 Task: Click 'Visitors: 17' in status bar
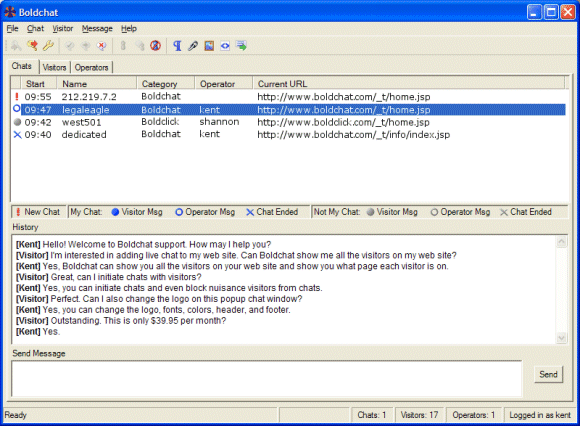click(x=419, y=415)
